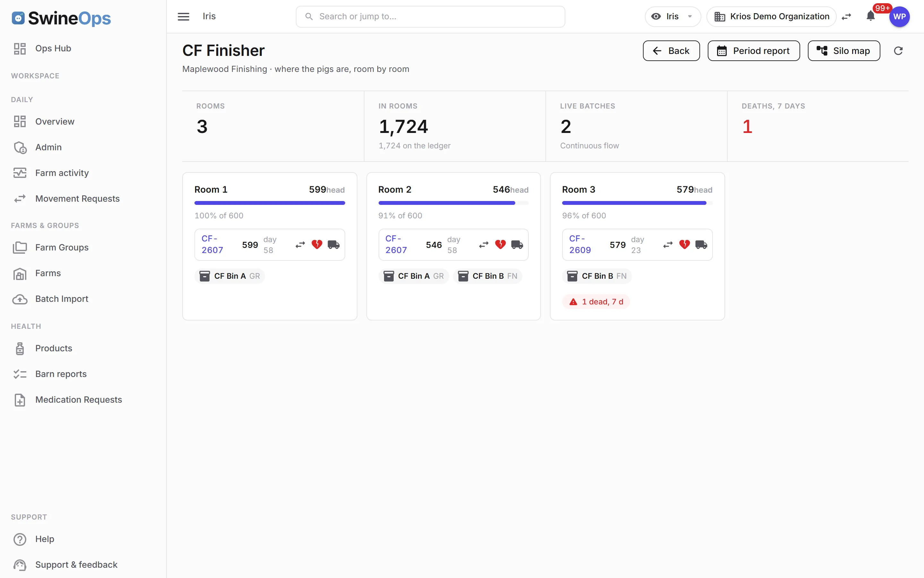The image size is (924, 578).
Task: Click the SwineOps logo
Action: (x=61, y=18)
